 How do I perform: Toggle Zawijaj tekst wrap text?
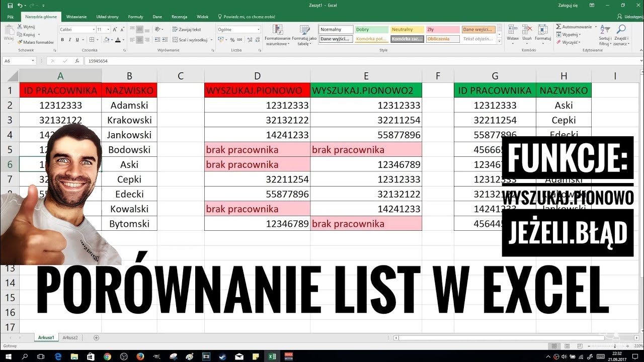[187, 30]
